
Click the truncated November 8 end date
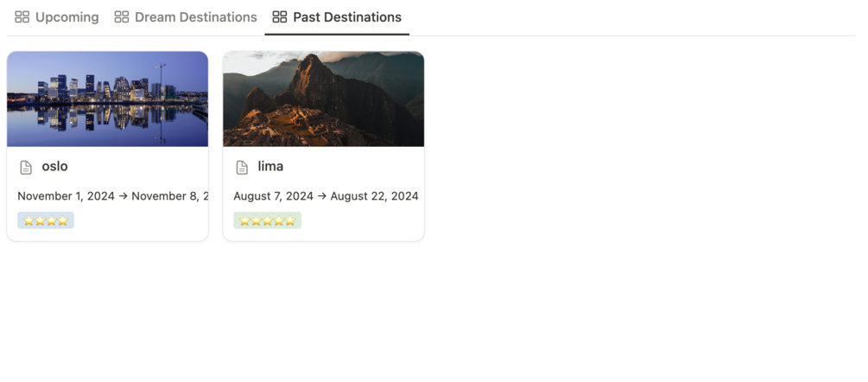coord(168,196)
